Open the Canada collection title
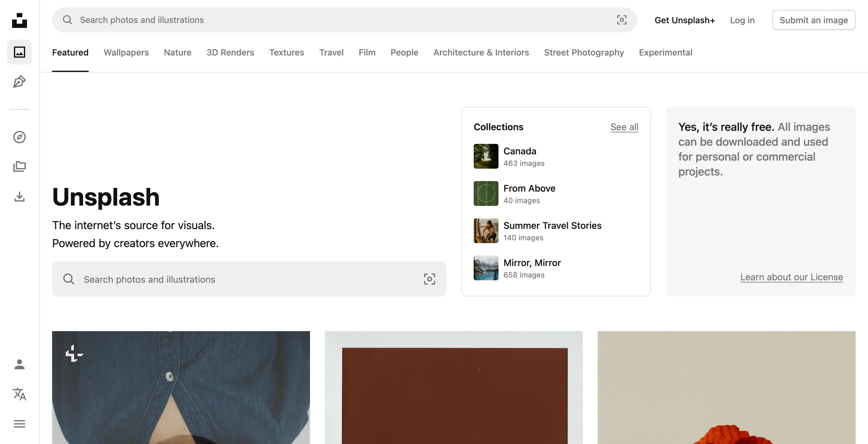Viewport: 868px width, 444px height. point(520,151)
